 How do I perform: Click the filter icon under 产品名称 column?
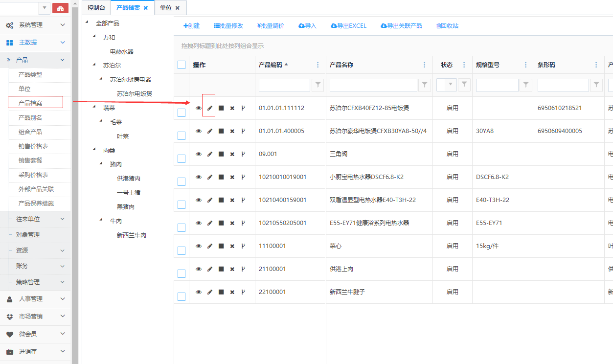point(425,85)
